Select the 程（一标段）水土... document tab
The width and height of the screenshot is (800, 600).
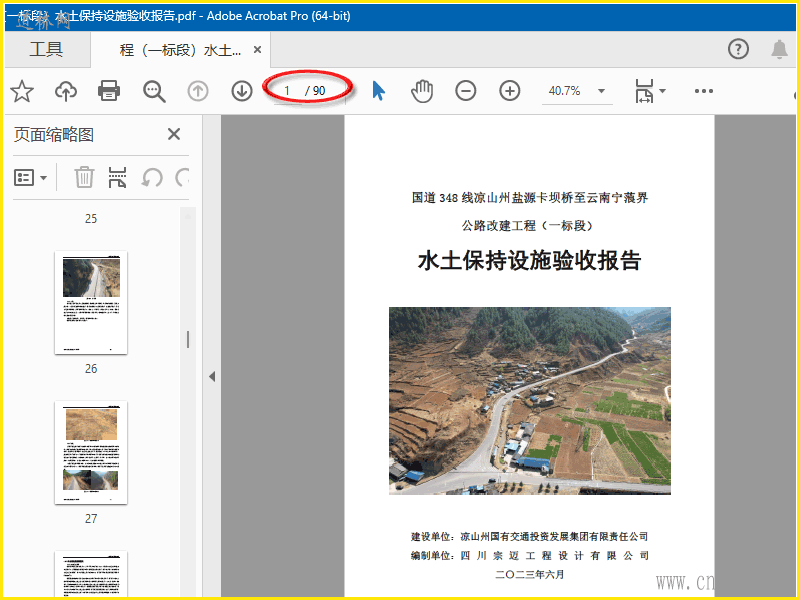pos(180,49)
